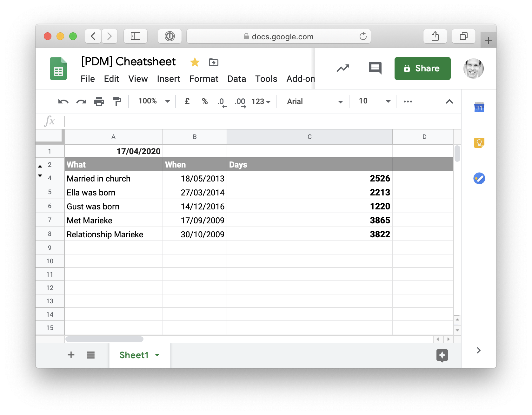This screenshot has width=532, height=415.
Task: Open the zoom 100% dropdown
Action: pyautogui.click(x=154, y=102)
